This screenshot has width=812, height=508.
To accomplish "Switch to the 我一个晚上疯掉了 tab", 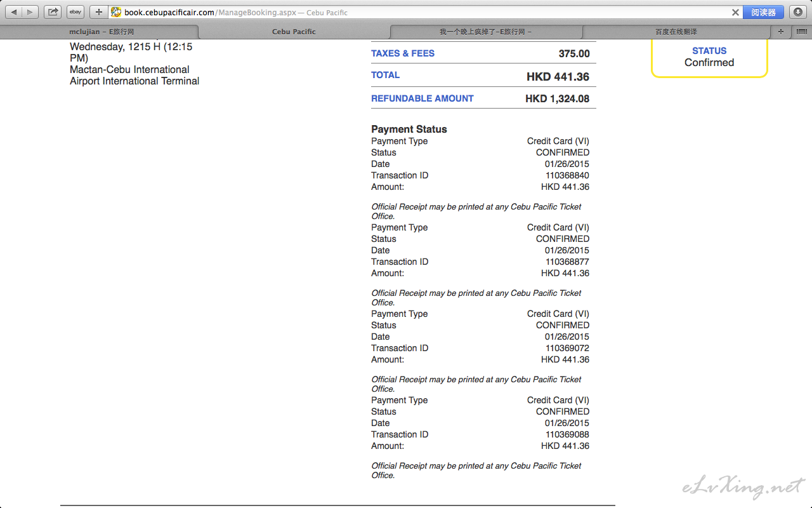I will pos(486,32).
